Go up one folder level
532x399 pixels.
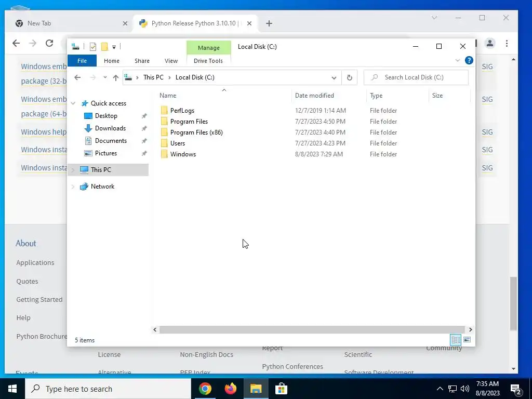pyautogui.click(x=116, y=78)
